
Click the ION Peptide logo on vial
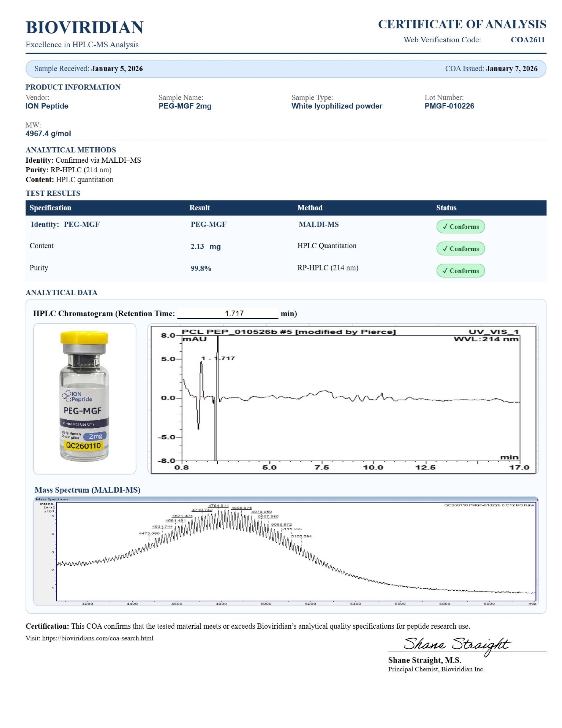[x=77, y=396]
